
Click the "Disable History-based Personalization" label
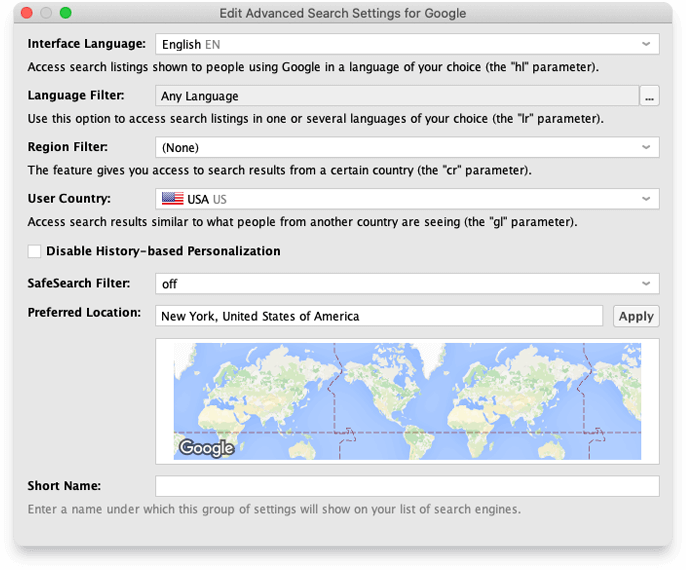pos(163,251)
